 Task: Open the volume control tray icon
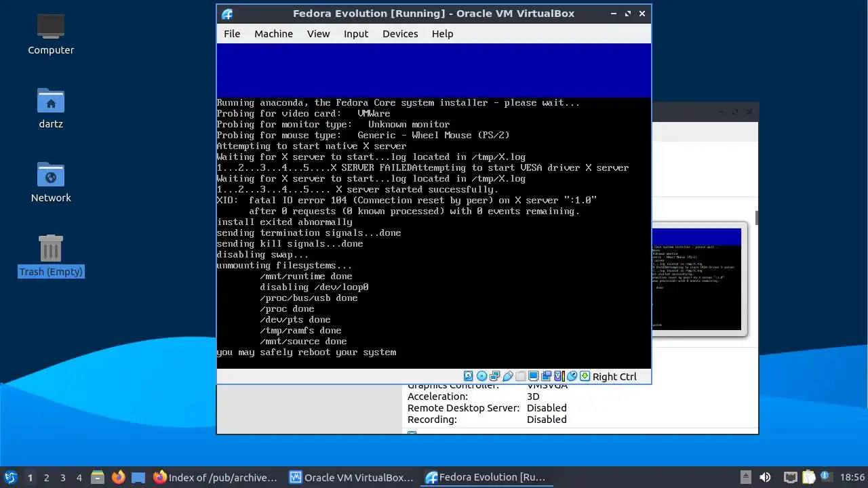coord(765,477)
